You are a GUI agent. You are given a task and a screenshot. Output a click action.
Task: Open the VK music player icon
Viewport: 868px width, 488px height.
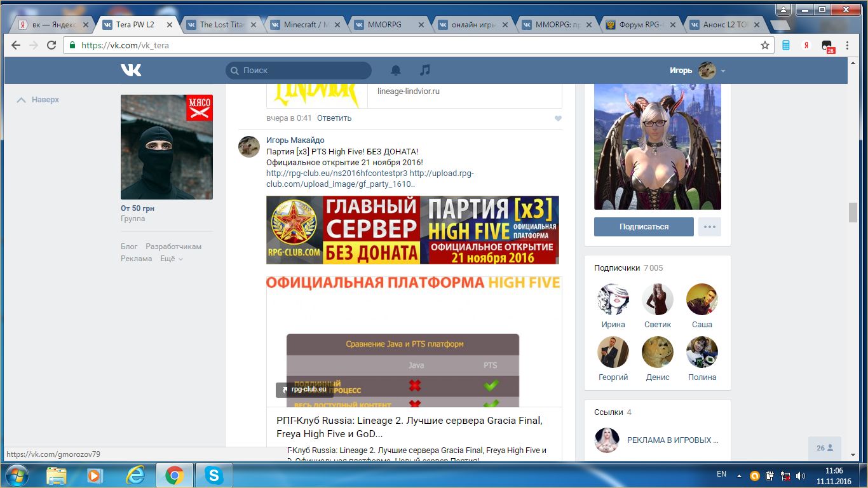(425, 71)
